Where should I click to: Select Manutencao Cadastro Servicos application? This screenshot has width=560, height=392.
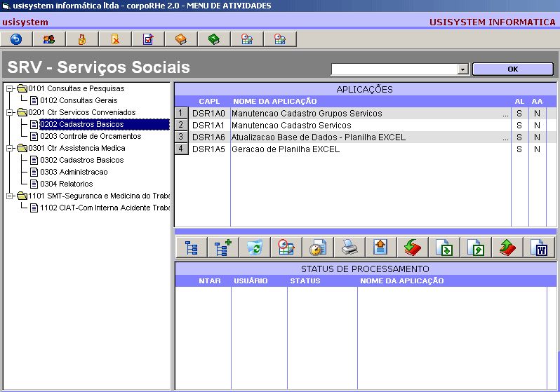tap(291, 126)
